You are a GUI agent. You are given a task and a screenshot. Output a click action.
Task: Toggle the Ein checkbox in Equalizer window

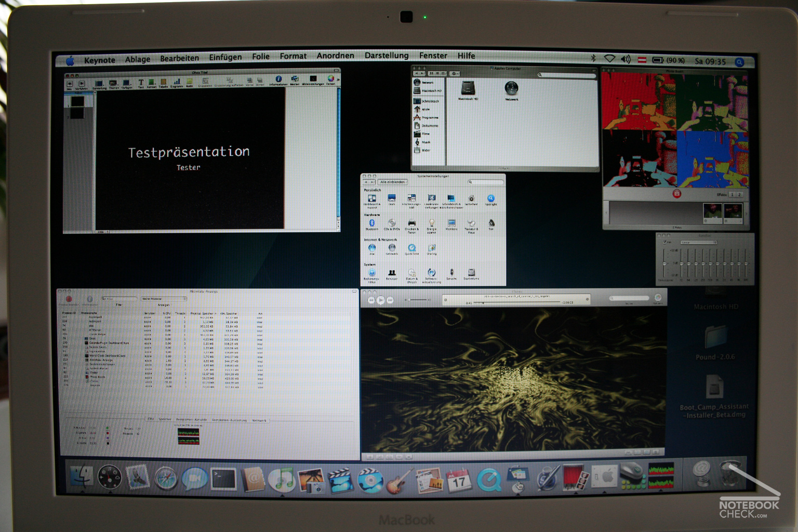coord(665,243)
